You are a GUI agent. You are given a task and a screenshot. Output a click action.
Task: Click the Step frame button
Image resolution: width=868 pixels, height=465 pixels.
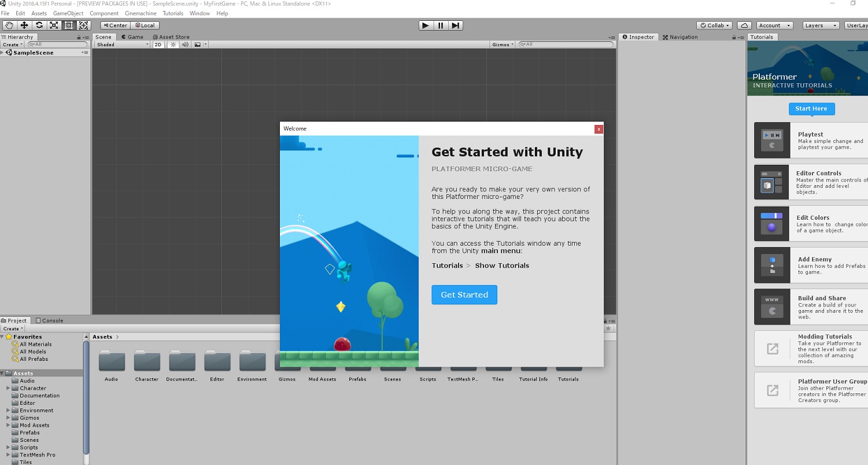pos(455,25)
